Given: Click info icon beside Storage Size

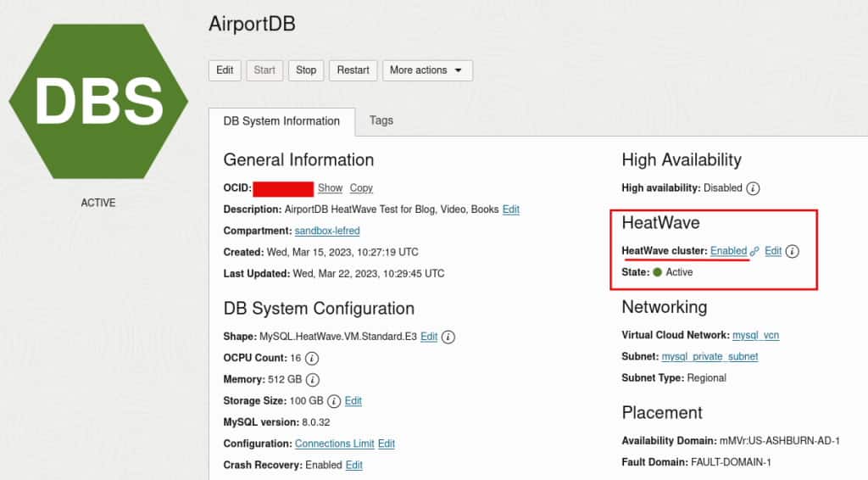Looking at the screenshot, I should [x=334, y=401].
